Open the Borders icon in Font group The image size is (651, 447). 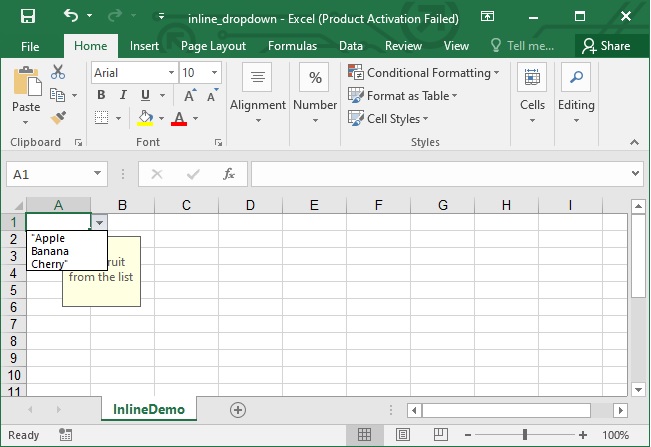pos(101,118)
